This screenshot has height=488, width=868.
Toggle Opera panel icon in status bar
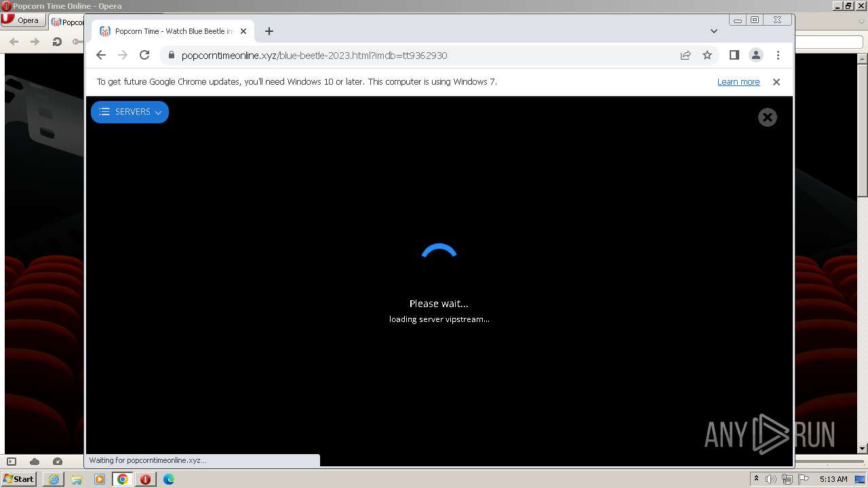pyautogui.click(x=12, y=462)
